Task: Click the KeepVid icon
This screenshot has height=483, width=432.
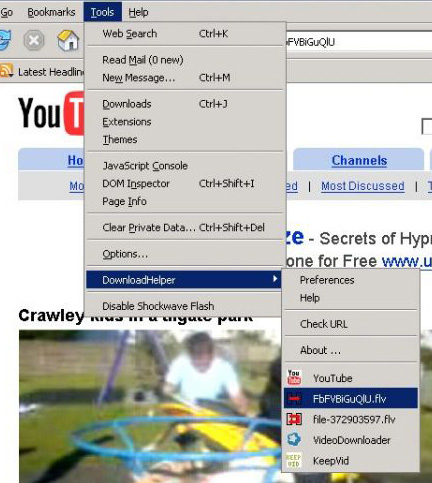Action: coord(294,460)
